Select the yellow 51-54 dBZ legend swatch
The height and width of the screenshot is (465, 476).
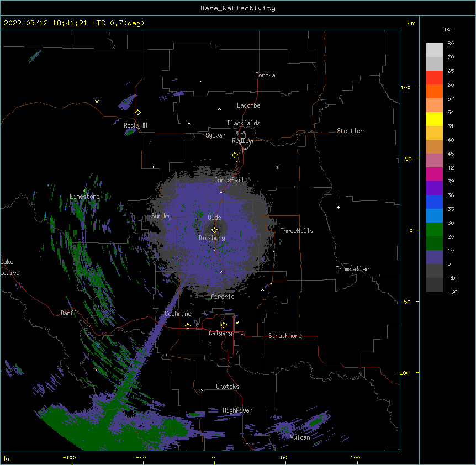pos(434,119)
